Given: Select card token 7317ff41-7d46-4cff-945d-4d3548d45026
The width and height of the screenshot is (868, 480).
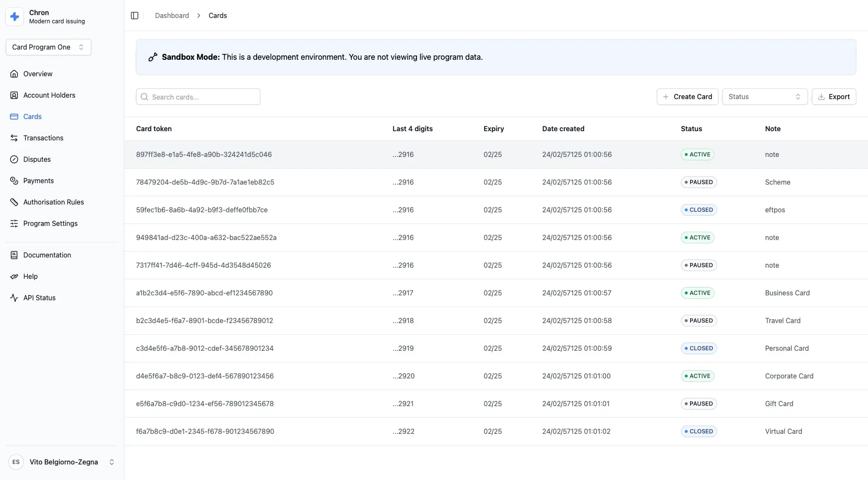Looking at the screenshot, I should click(x=204, y=265).
